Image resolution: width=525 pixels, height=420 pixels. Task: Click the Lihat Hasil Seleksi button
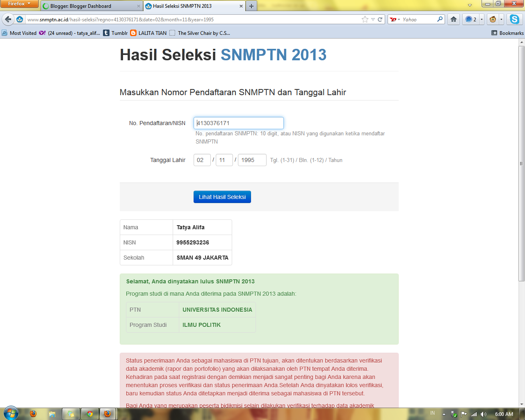coord(222,197)
